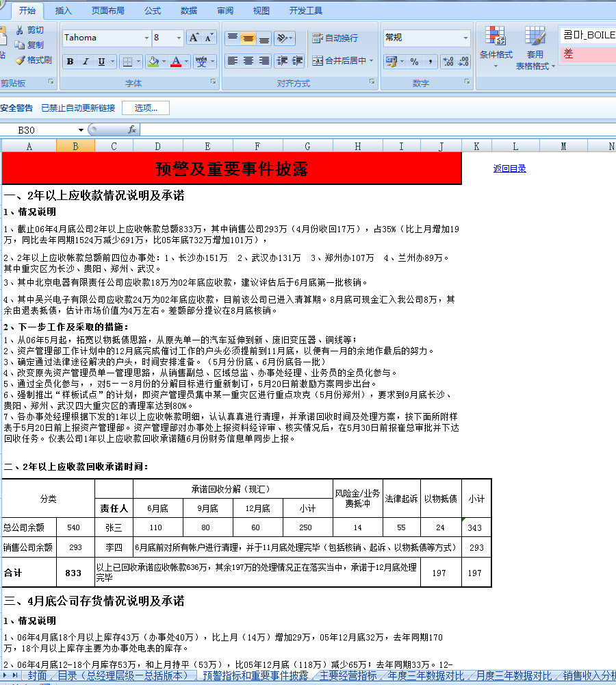
Task: Open the alignment (对齐方式) dialog launcher
Action: coord(372,82)
